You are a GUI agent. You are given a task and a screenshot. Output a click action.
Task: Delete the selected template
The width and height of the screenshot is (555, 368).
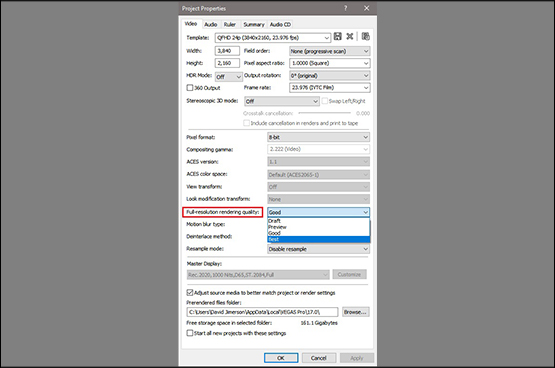[x=350, y=36]
